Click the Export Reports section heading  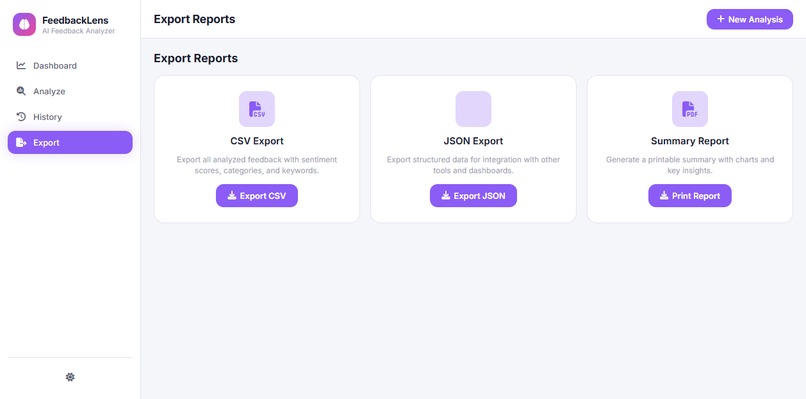pos(196,58)
